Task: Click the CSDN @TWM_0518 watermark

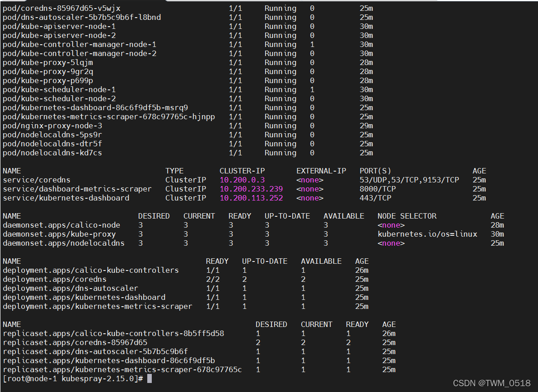Action: pos(491,383)
